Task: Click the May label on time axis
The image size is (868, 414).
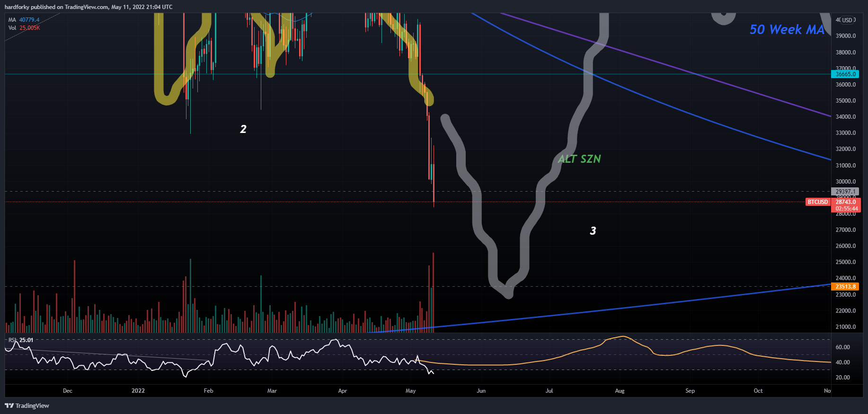Action: 411,391
